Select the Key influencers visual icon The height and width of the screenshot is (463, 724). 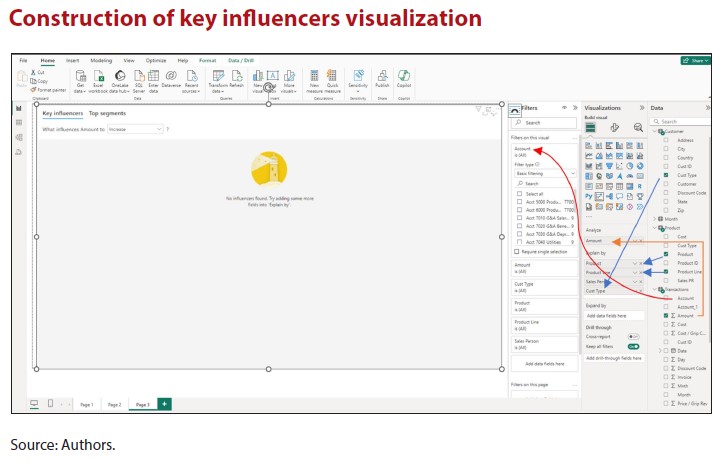click(599, 197)
